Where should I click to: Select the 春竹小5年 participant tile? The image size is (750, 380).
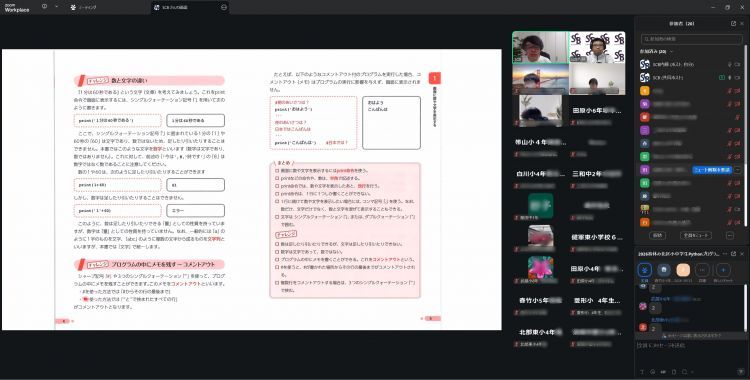[540, 301]
